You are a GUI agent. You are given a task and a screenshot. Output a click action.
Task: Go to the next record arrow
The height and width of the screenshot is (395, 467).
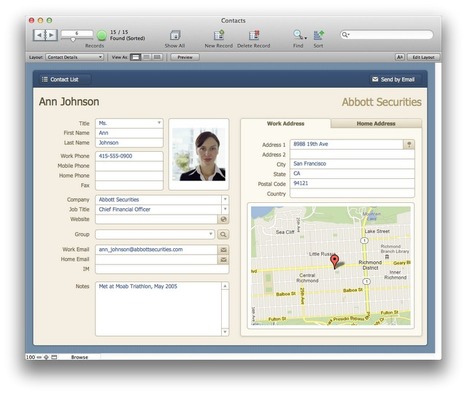tap(51, 35)
